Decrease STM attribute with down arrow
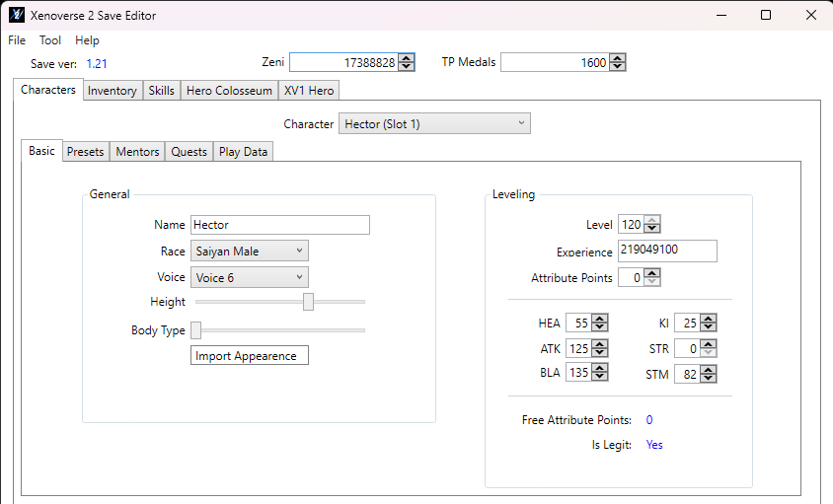The image size is (833, 504). point(708,379)
